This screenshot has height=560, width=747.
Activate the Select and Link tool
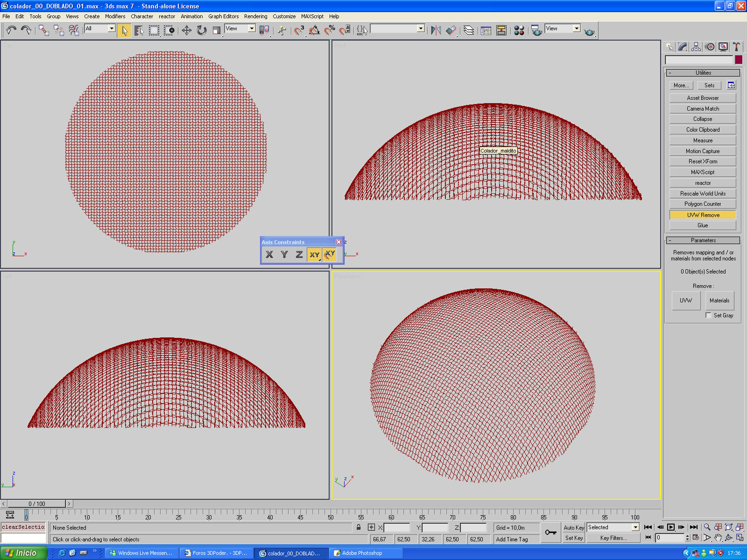44,30
